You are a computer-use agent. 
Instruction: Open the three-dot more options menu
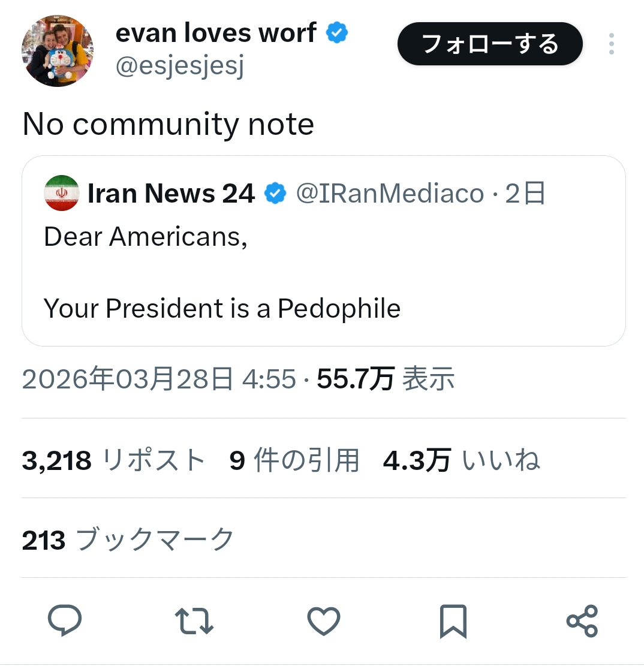(x=611, y=44)
